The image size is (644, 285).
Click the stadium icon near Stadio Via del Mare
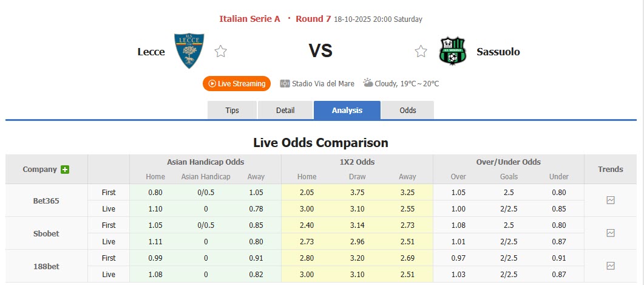(285, 84)
